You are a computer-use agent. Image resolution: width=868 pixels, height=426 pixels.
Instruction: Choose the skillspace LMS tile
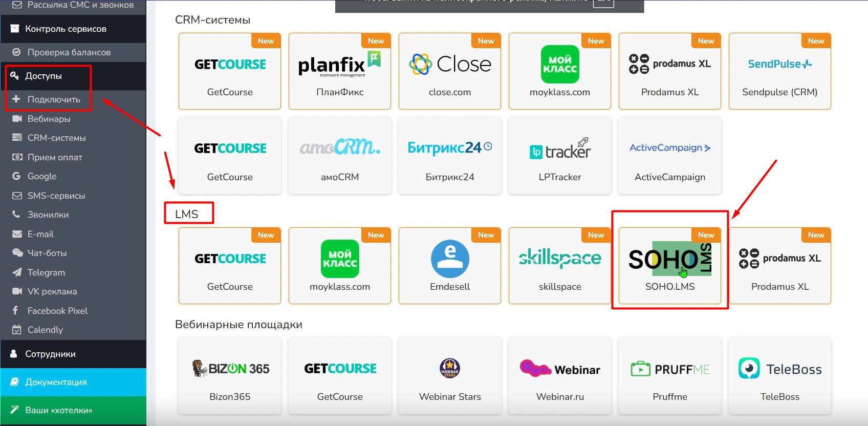(x=559, y=266)
